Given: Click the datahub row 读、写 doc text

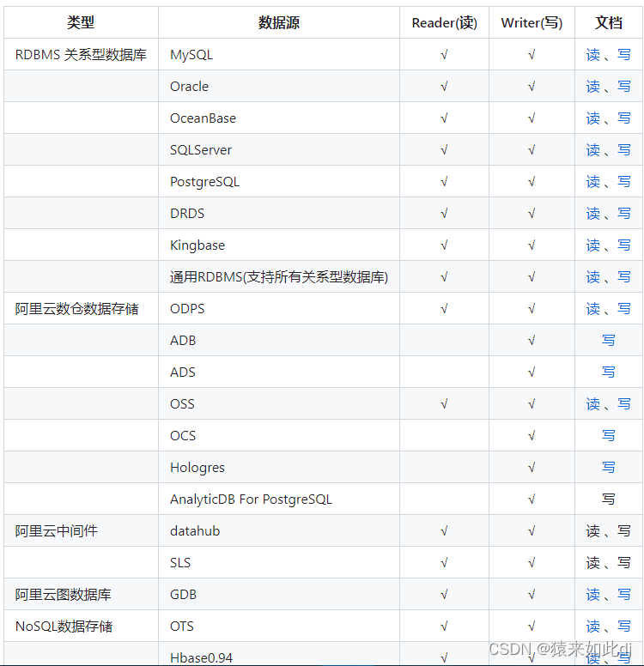Looking at the screenshot, I should (608, 531).
